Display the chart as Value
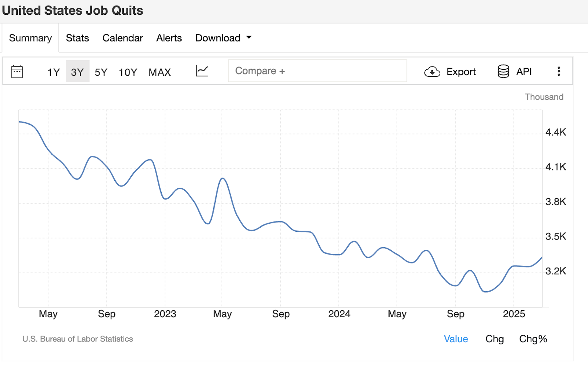This screenshot has width=588, height=368. 456,339
